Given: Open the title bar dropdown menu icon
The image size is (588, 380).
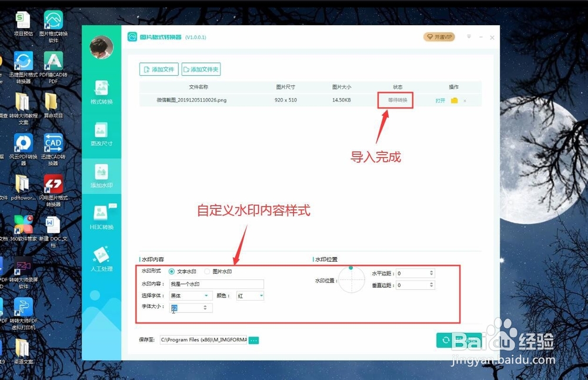Looking at the screenshot, I should coord(469,36).
